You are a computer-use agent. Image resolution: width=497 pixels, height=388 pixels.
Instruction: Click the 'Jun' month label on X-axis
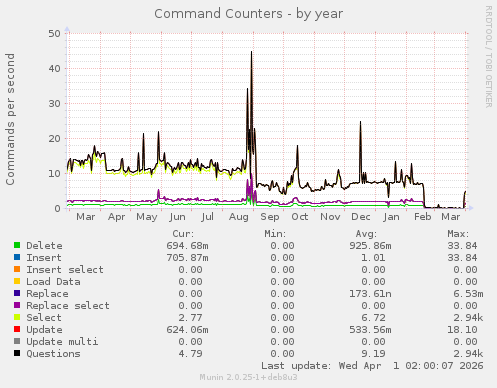point(177,217)
